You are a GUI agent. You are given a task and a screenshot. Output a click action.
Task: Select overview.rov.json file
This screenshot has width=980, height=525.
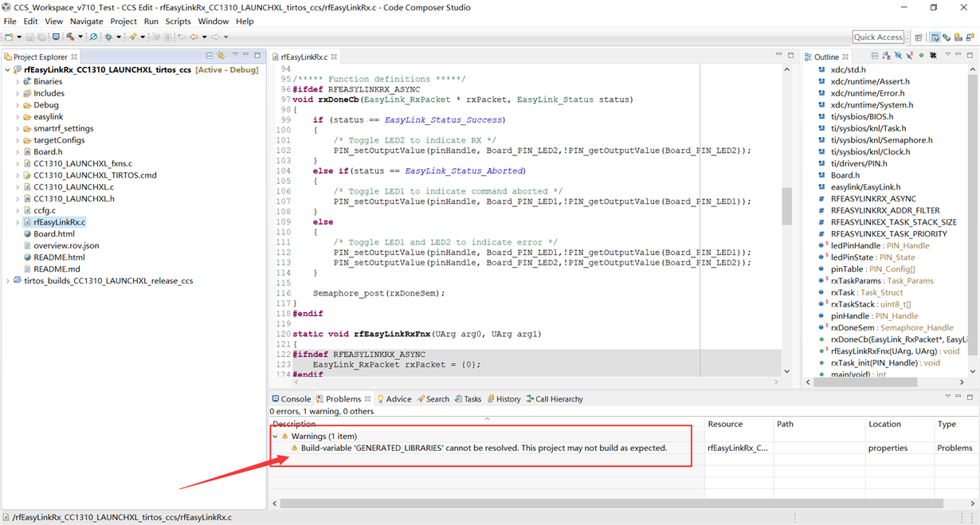tap(66, 246)
